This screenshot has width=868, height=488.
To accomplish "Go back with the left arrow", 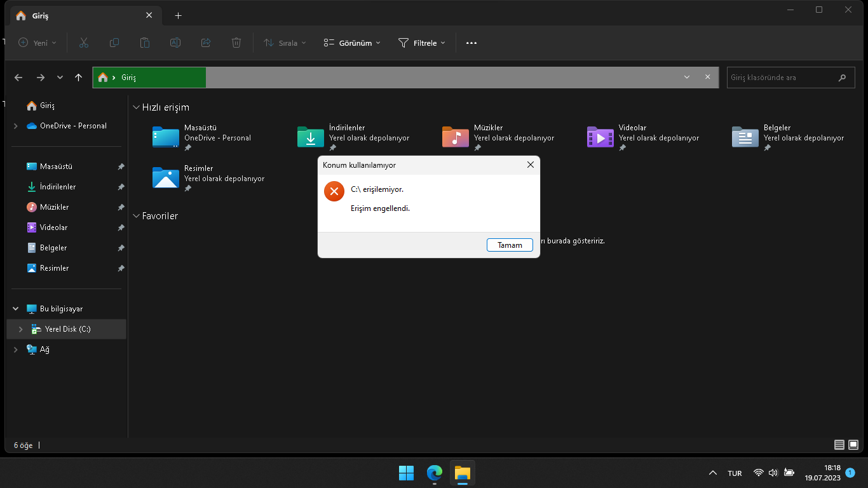I will [x=18, y=78].
